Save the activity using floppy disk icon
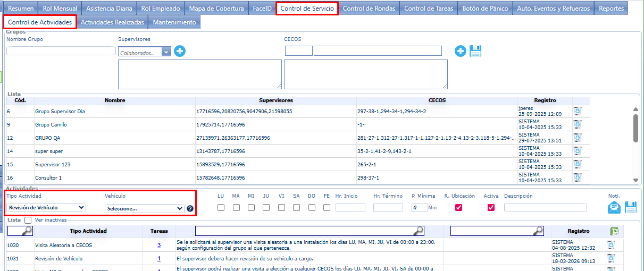The image size is (644, 271). coord(631,208)
